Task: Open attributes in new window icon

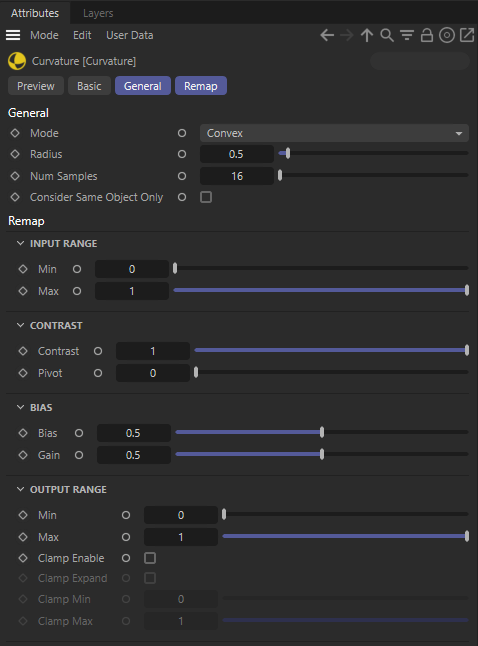Action: point(467,35)
